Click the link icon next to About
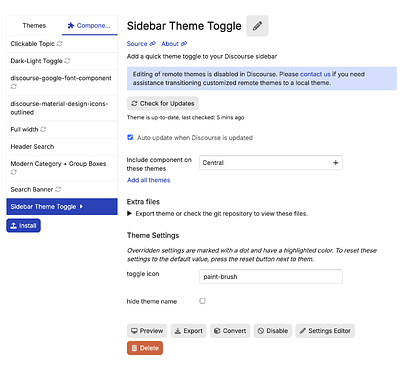The image size is (402, 375). pos(184,44)
